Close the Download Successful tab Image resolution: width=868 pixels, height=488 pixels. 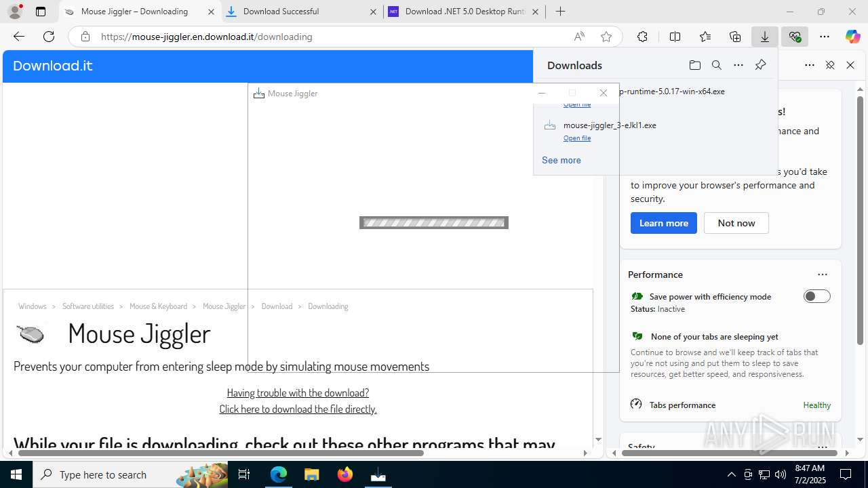point(373,12)
